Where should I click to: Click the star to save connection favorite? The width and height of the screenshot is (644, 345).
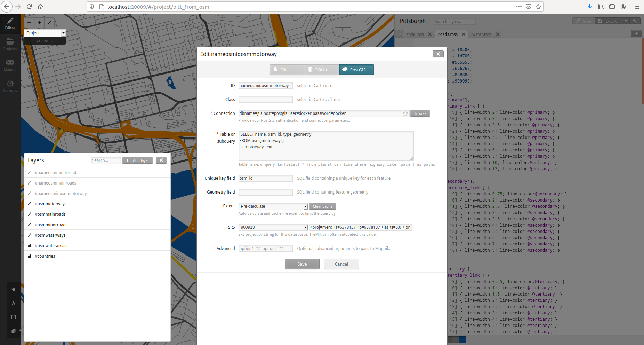tap(405, 113)
